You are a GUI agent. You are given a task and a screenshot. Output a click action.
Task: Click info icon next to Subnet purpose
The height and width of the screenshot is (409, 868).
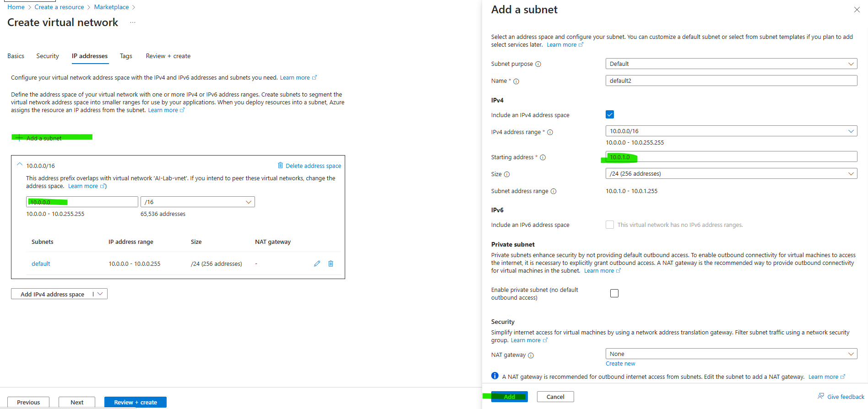(538, 64)
